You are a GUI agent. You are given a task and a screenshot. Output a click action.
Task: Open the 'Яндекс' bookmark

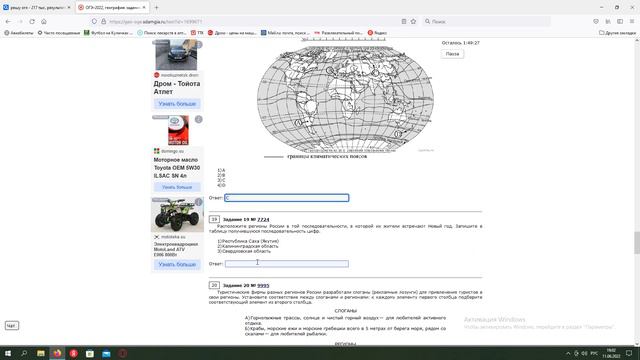[377, 33]
